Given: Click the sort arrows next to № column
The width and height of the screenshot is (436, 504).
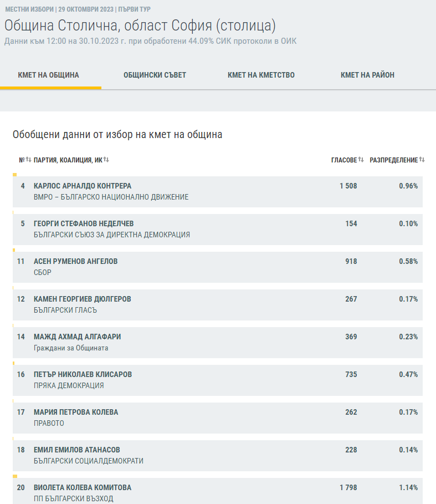Looking at the screenshot, I should (28, 160).
